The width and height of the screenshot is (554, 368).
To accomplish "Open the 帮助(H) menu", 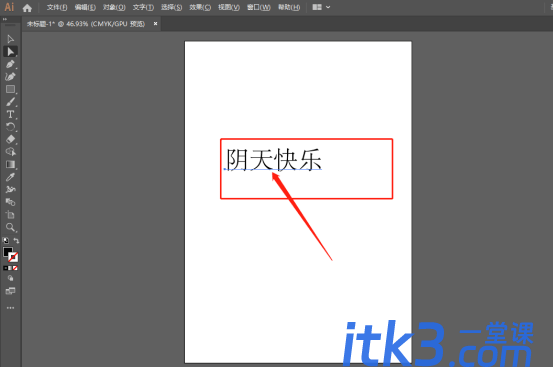I will click(x=289, y=7).
